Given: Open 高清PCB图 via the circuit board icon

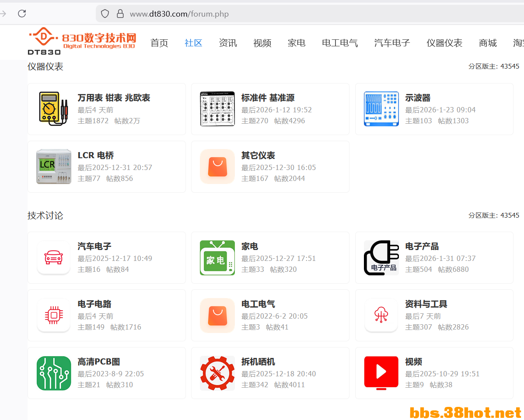Looking at the screenshot, I should [x=53, y=373].
